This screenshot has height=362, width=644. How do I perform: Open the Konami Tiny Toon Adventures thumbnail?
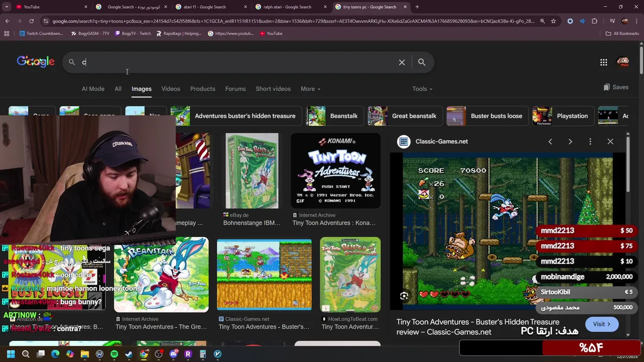tap(336, 171)
